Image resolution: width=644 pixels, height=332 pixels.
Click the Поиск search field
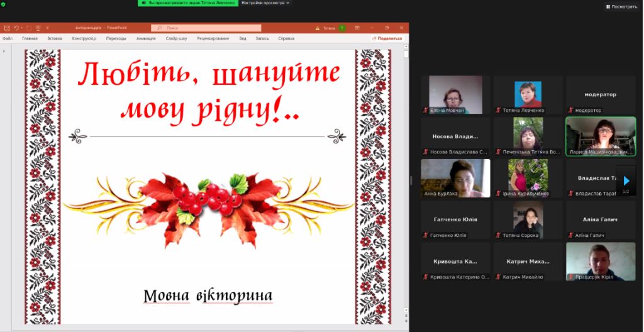point(206,28)
